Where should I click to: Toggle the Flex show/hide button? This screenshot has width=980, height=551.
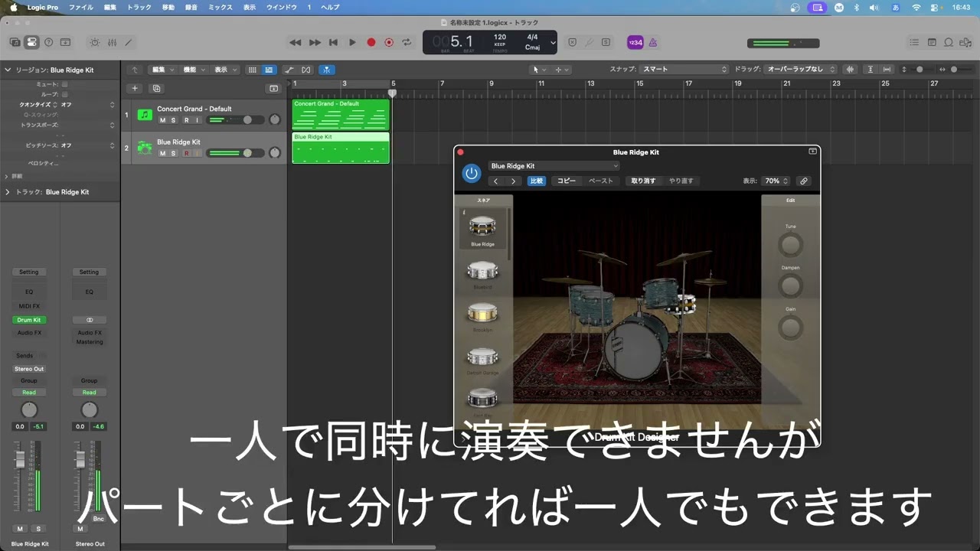point(306,70)
